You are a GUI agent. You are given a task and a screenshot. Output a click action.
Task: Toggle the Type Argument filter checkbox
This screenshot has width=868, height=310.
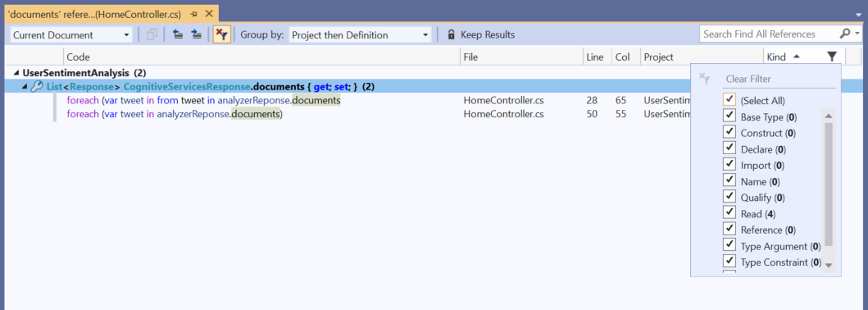click(x=729, y=245)
